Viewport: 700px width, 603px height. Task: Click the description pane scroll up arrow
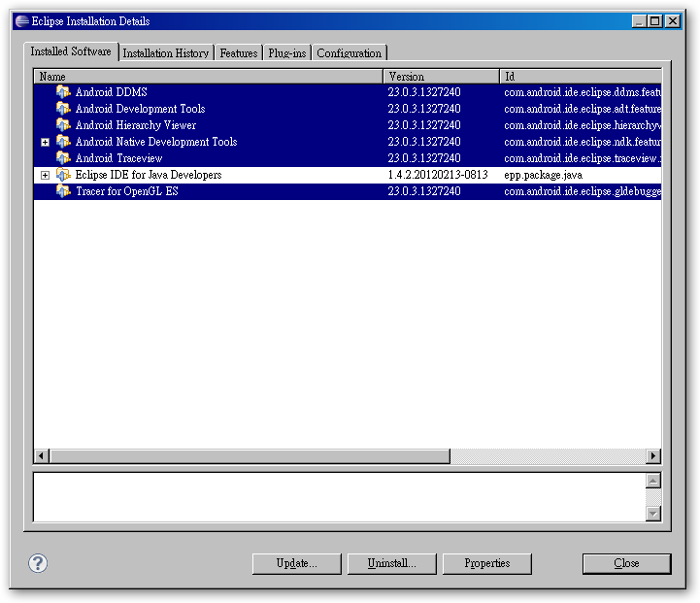click(653, 482)
